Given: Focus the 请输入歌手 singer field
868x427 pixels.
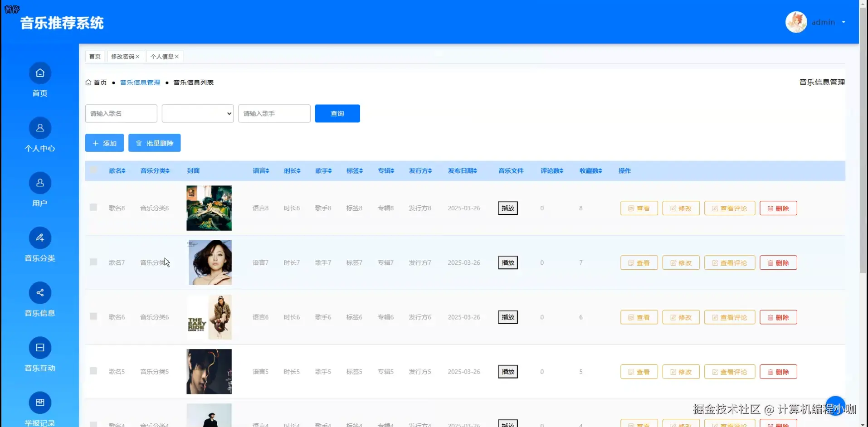Looking at the screenshot, I should tap(274, 113).
